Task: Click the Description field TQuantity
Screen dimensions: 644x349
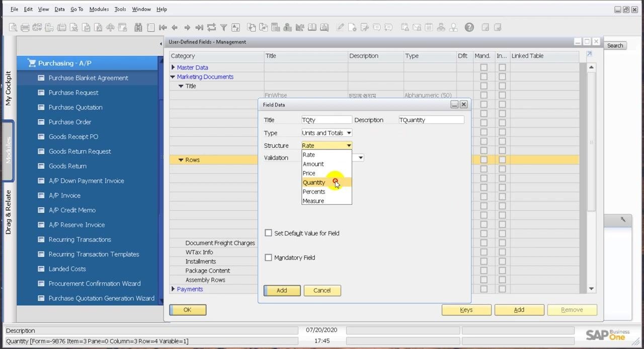Action: point(431,120)
